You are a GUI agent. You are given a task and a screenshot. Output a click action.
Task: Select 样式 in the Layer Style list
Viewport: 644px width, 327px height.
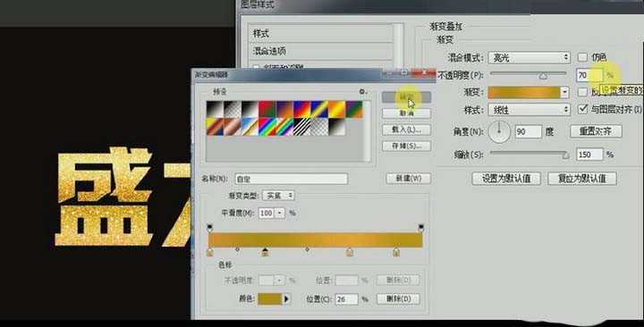[321, 34]
